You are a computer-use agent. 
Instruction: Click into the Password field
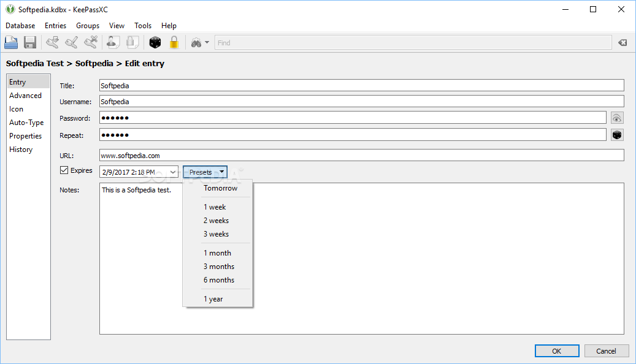pos(353,118)
